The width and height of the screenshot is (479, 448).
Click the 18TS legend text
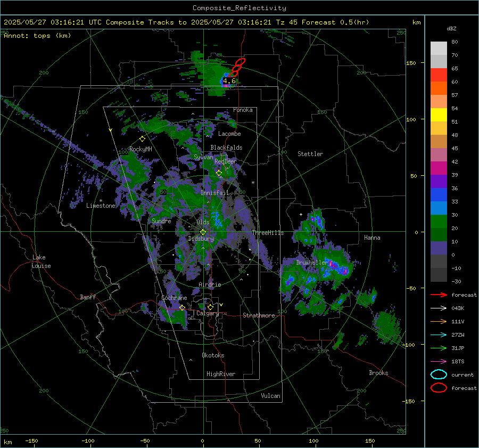[458, 362]
